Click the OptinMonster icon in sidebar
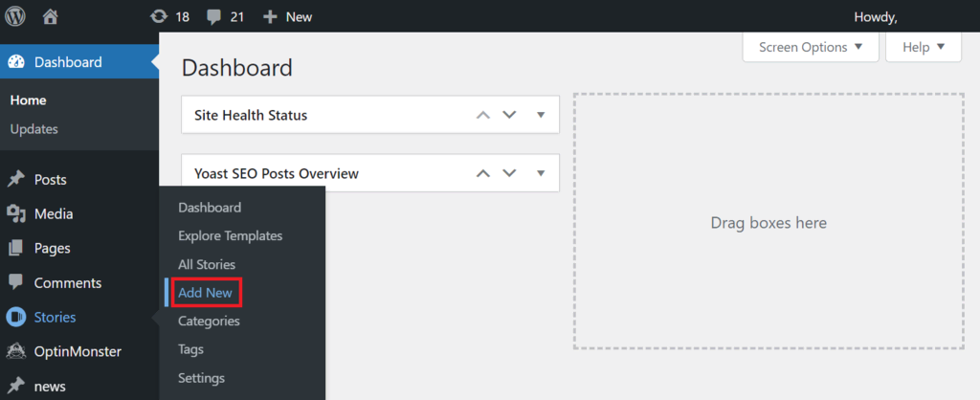The width and height of the screenshot is (980, 400). coord(15,351)
